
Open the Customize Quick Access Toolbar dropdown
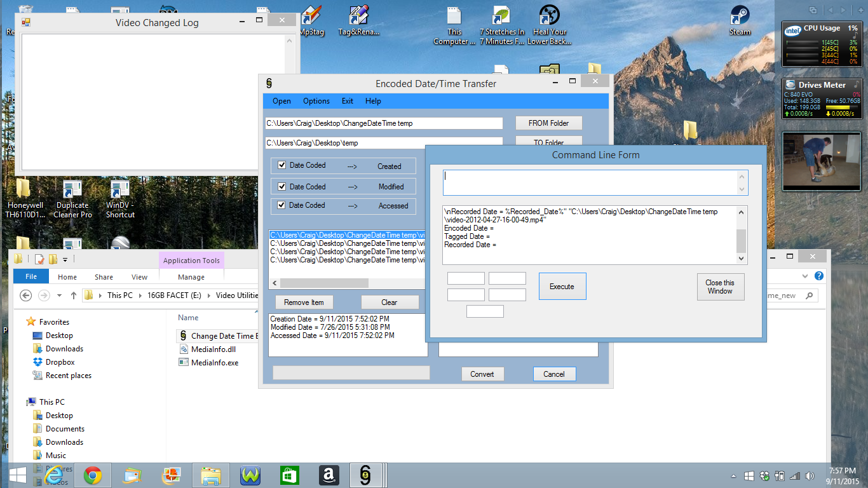pos(65,259)
